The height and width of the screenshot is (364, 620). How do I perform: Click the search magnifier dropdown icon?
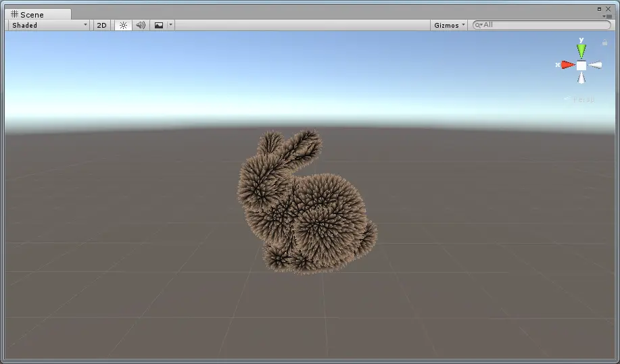[x=479, y=25]
